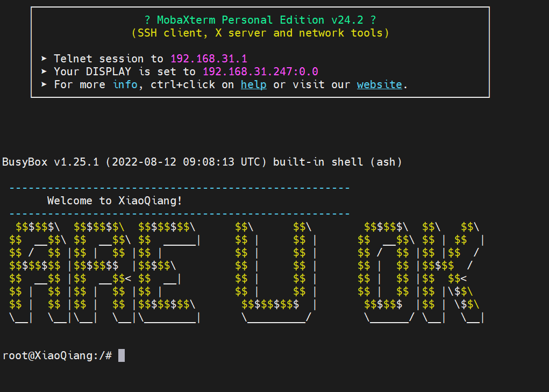Image resolution: width=549 pixels, height=392 pixels.
Task: Click the Welcome to XiaoQiang! message
Action: click(115, 201)
